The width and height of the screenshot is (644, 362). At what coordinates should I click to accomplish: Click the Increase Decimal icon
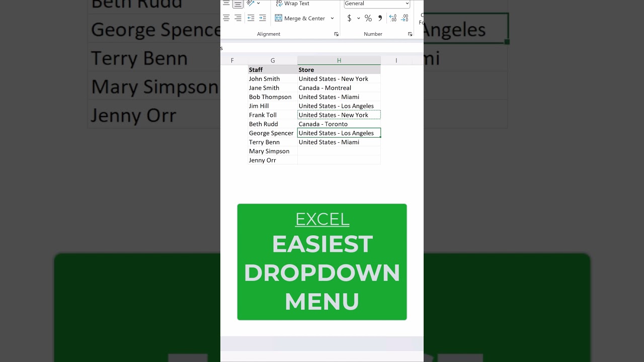click(x=393, y=18)
